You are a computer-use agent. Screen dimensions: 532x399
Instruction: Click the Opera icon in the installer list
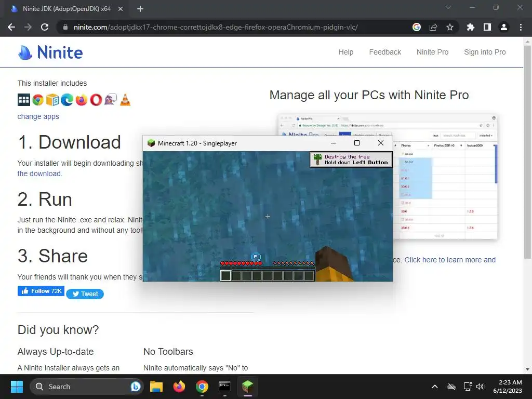(x=96, y=100)
